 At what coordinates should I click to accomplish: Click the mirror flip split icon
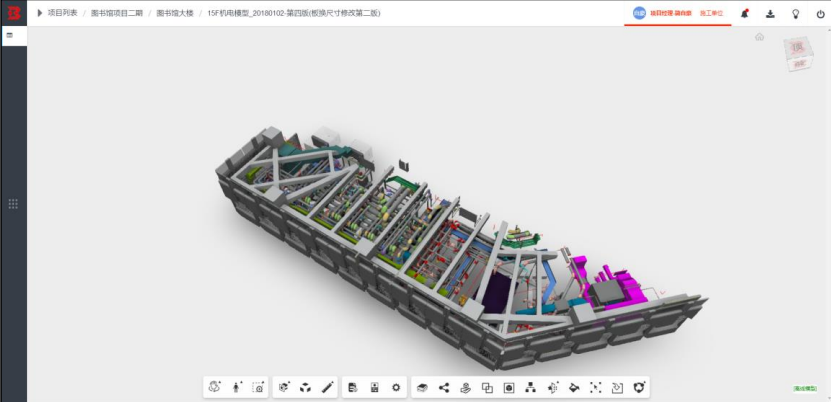click(552, 388)
